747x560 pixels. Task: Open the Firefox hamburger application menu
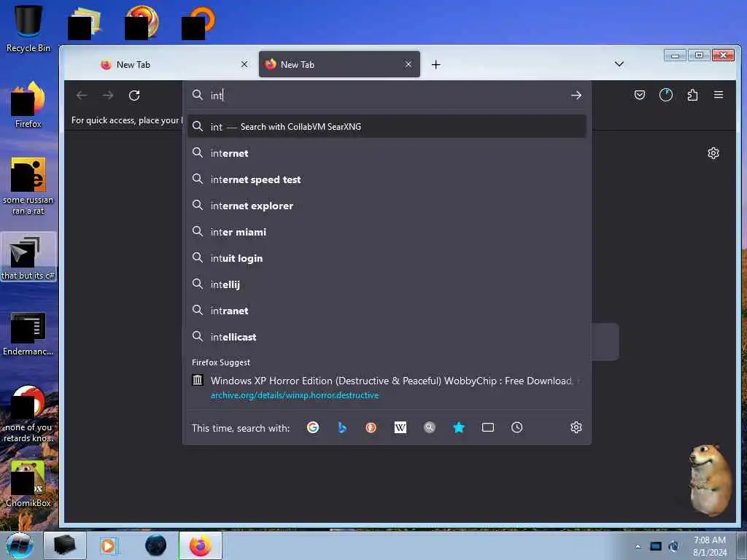(719, 95)
